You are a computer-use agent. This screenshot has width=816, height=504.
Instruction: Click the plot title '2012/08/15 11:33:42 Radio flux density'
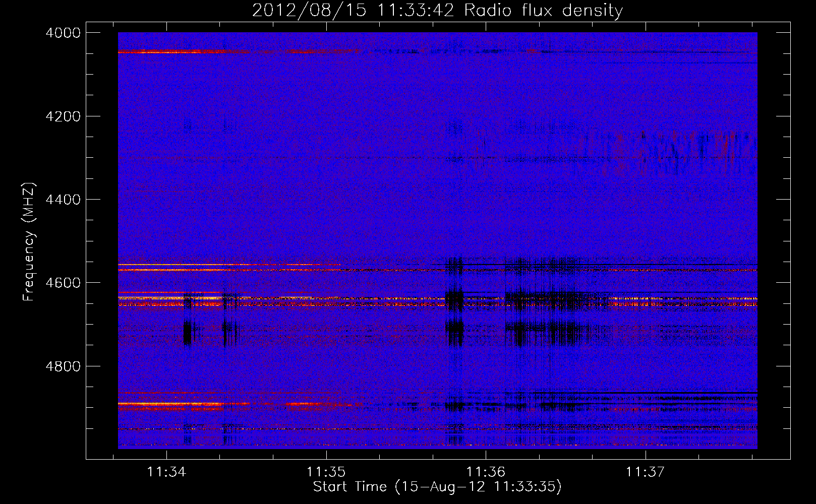pyautogui.click(x=437, y=11)
